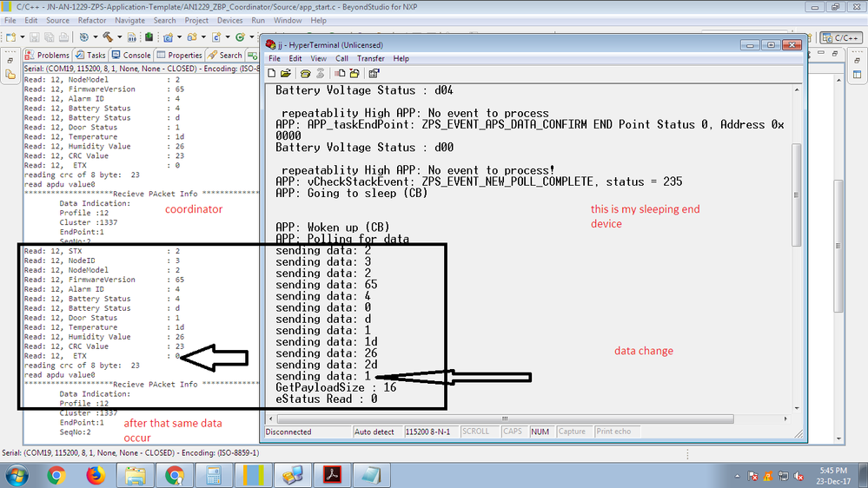Click Properties icon in HyperTerminal toolbar
The height and width of the screenshot is (488, 868).
click(374, 73)
